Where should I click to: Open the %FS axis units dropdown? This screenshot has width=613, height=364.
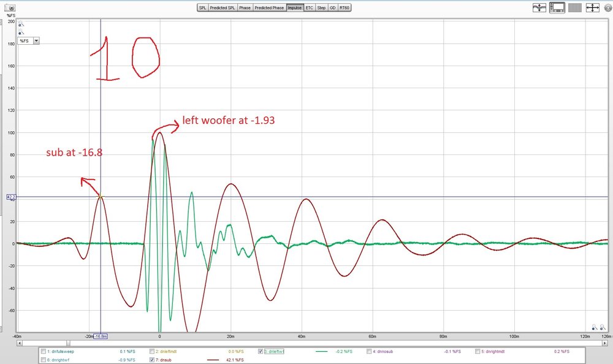tap(29, 40)
